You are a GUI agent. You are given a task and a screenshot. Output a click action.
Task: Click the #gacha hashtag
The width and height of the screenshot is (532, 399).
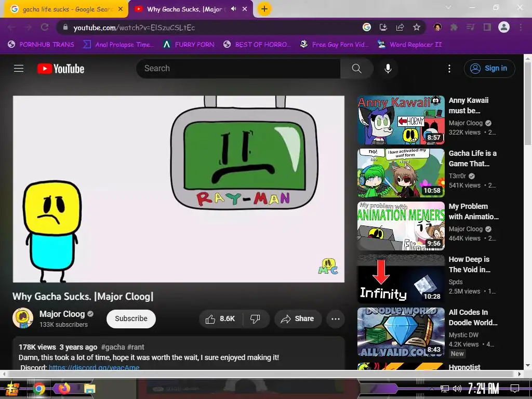pyautogui.click(x=113, y=347)
